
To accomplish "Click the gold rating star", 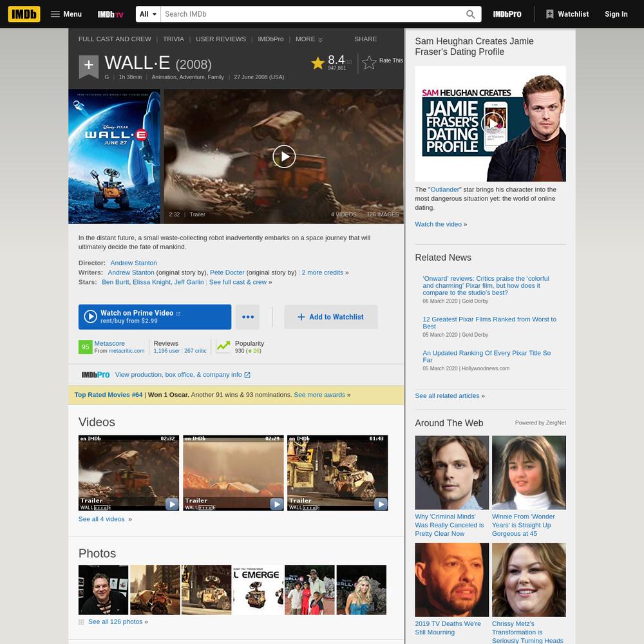I will tap(317, 63).
